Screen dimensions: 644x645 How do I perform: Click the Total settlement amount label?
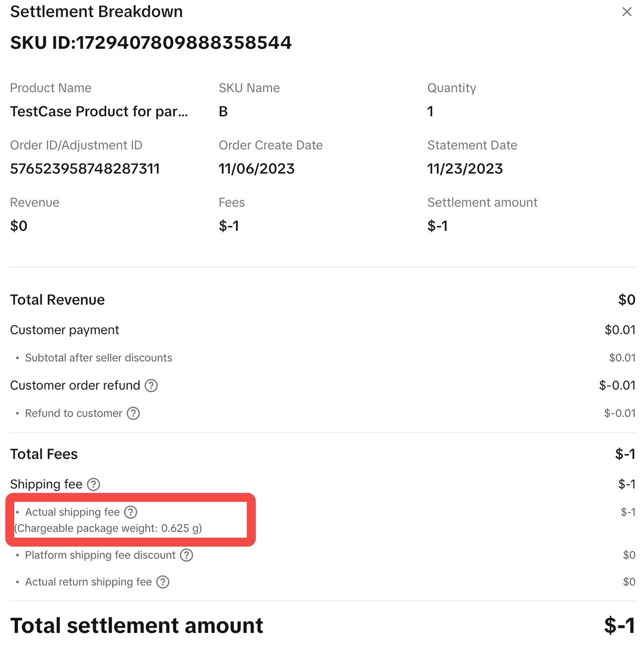137,625
